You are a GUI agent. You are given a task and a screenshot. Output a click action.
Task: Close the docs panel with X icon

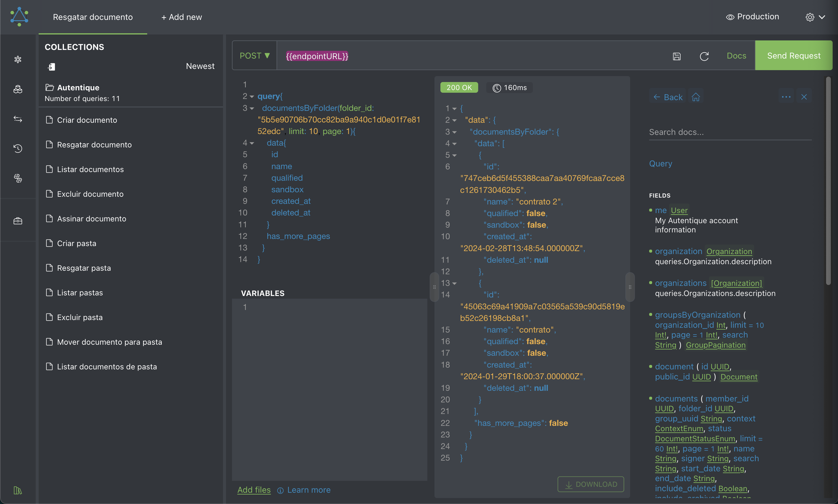[x=804, y=97]
